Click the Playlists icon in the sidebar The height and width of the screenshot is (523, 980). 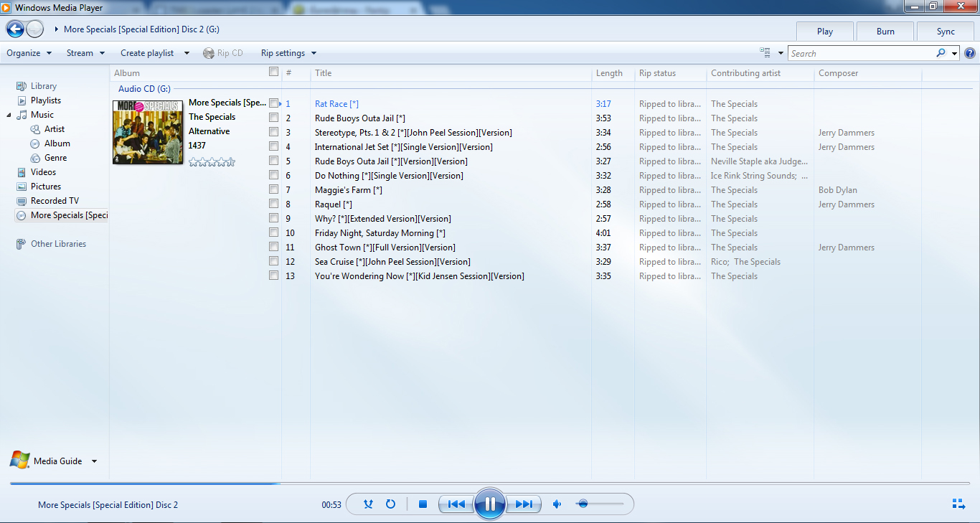[22, 100]
